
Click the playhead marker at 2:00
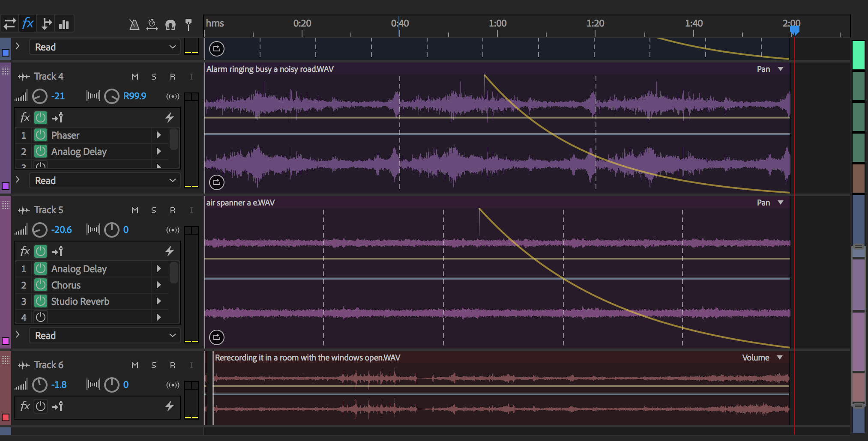[x=795, y=30]
